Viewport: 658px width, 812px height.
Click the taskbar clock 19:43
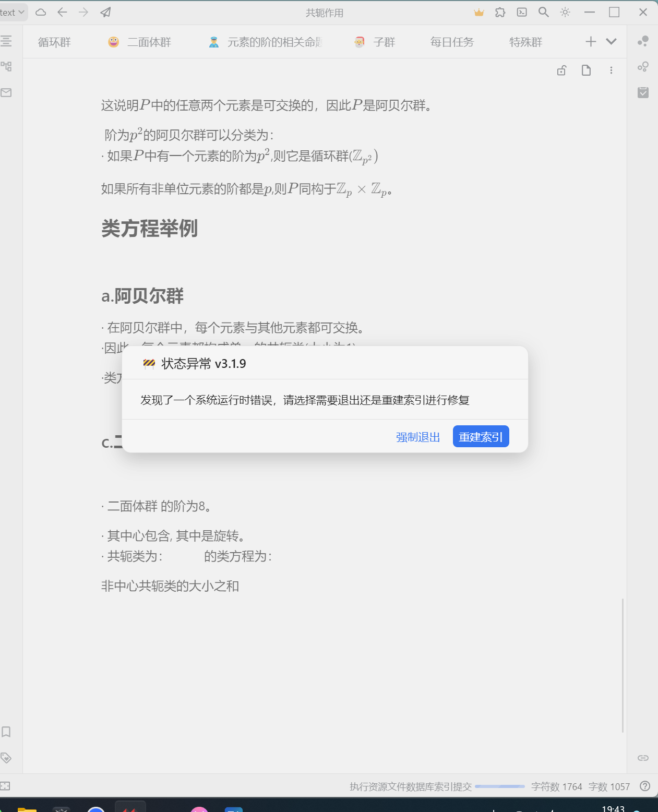tap(613, 808)
